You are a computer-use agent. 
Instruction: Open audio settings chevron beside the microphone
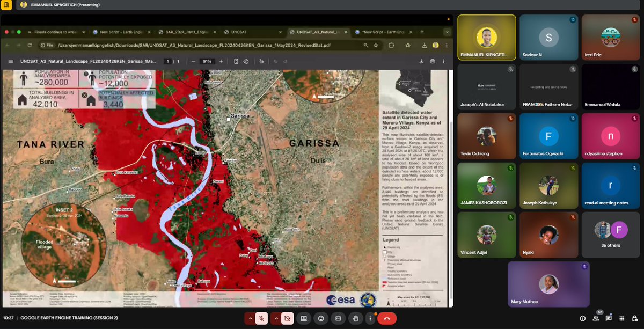[x=250, y=318]
